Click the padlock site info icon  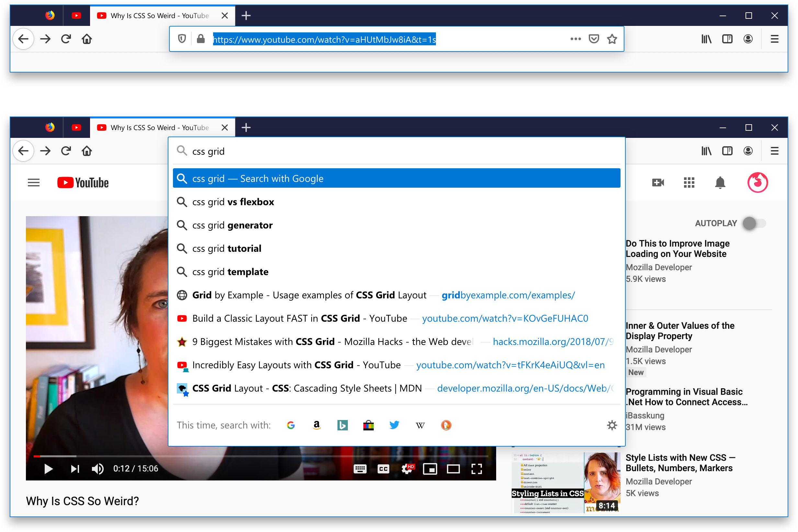[201, 39]
